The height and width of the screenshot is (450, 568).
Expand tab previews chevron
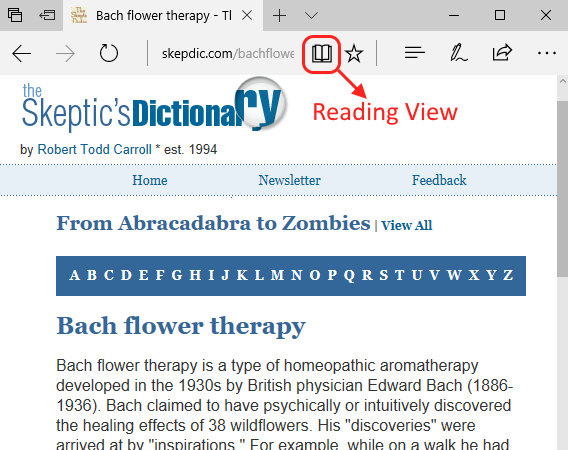[x=311, y=15]
